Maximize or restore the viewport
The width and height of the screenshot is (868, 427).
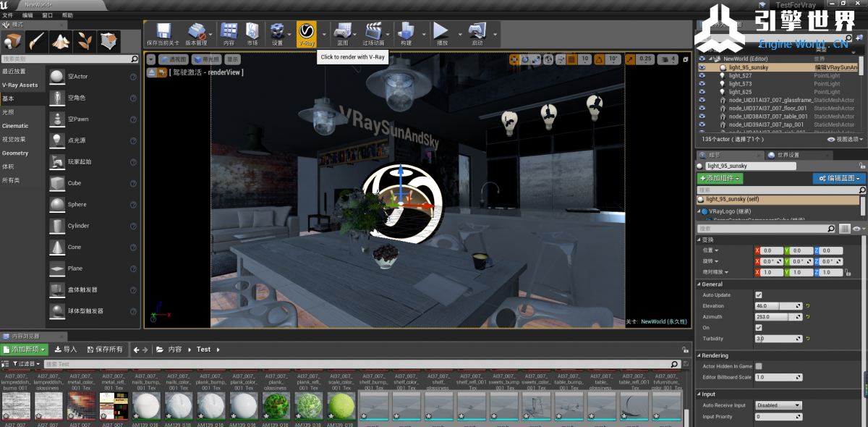click(686, 59)
